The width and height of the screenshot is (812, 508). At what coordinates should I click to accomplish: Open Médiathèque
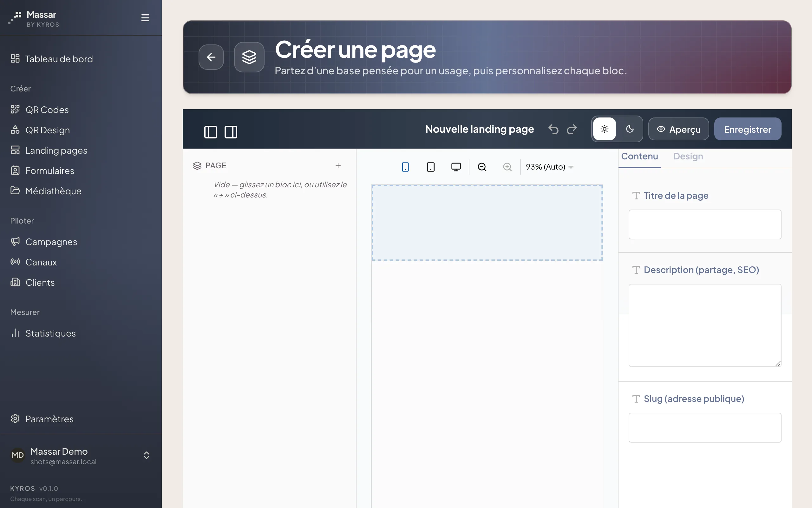81,191
